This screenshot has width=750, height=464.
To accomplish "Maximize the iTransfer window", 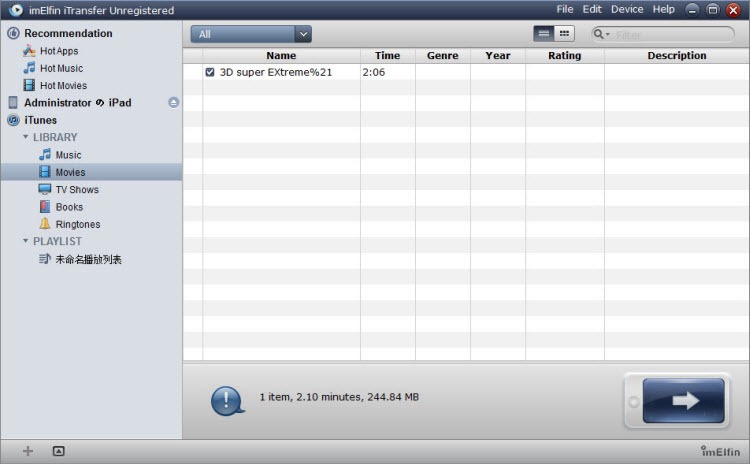I will point(713,10).
